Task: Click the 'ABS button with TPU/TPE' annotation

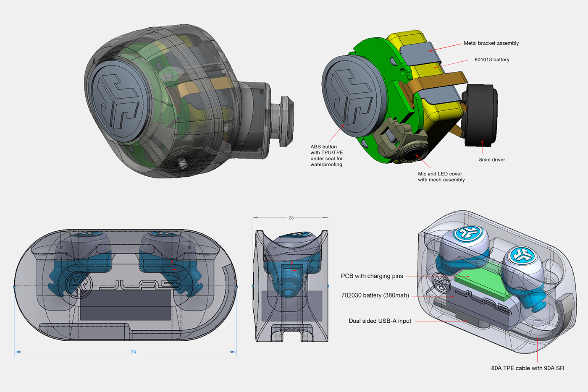Action: [327, 156]
